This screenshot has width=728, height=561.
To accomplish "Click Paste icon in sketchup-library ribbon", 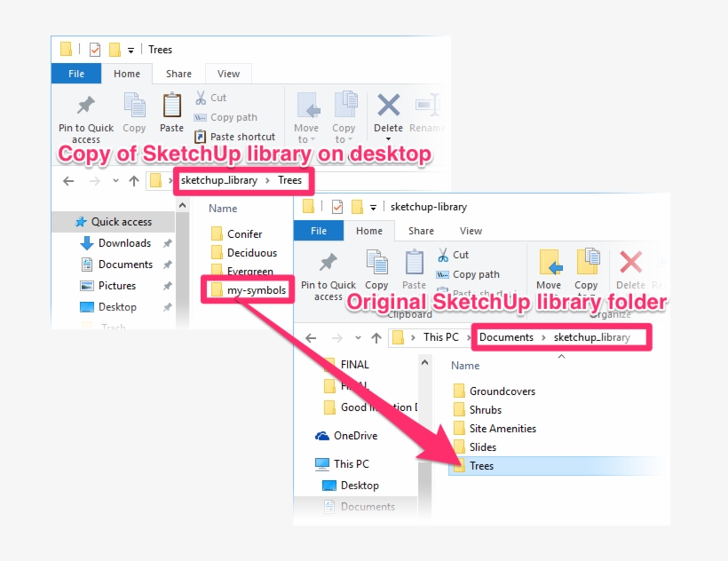I will click(414, 263).
